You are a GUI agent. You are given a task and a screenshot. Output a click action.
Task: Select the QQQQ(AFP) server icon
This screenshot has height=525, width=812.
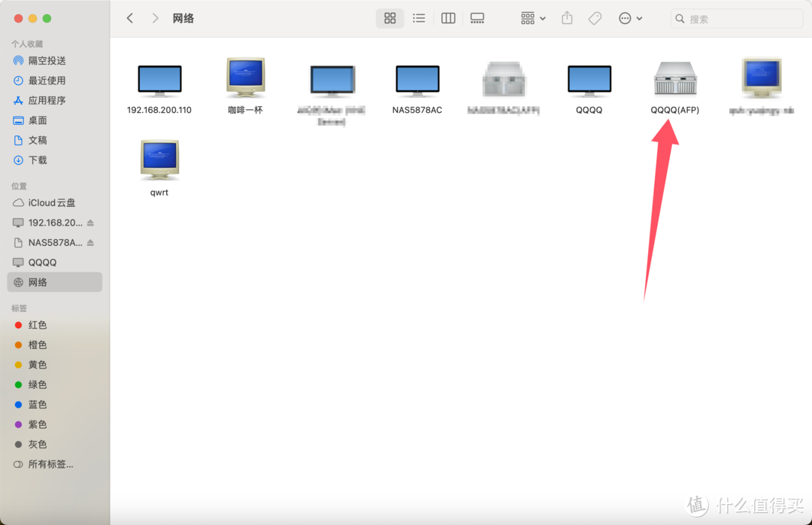click(674, 78)
